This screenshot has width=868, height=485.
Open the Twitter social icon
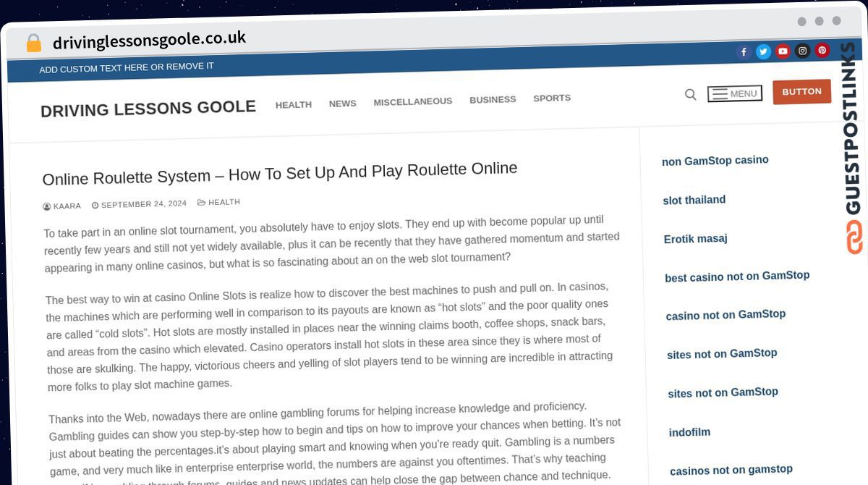[x=763, y=51]
